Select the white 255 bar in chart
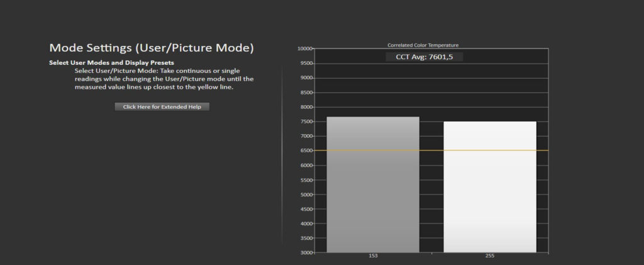The width and height of the screenshot is (644, 265). (490, 187)
